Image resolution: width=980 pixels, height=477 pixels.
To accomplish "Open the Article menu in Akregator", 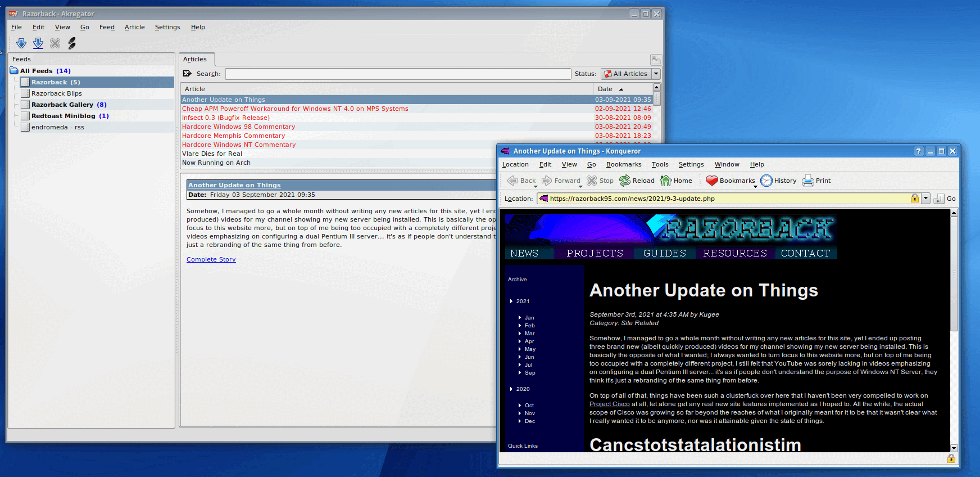I will (x=135, y=27).
